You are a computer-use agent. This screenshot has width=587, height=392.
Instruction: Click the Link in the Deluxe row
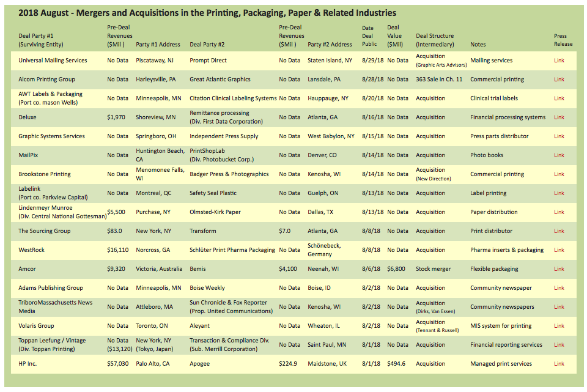[559, 117]
